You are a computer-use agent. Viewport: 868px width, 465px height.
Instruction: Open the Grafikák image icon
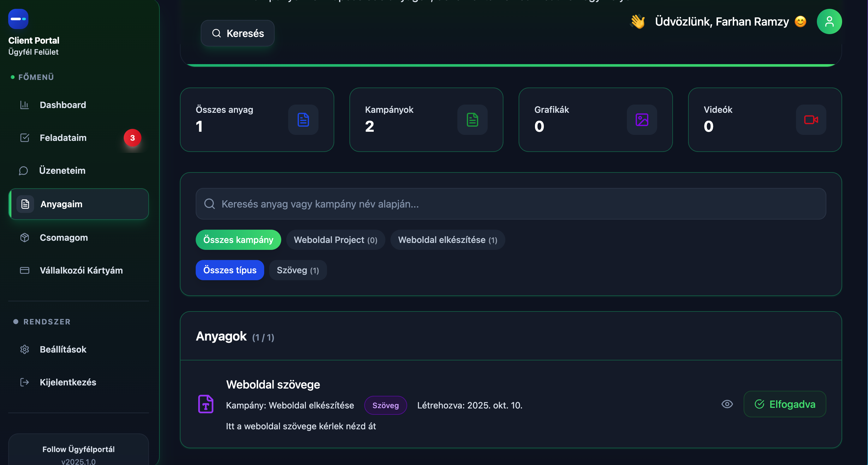tap(641, 120)
